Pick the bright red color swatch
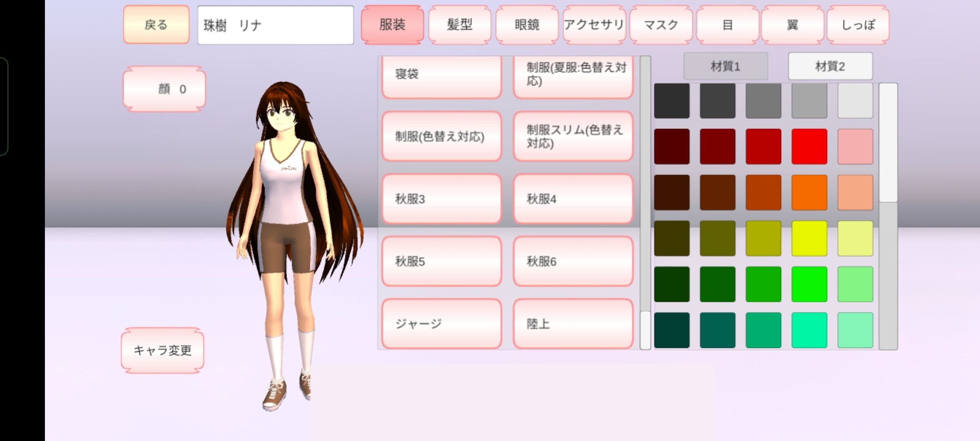This screenshot has height=441, width=980. (809, 147)
